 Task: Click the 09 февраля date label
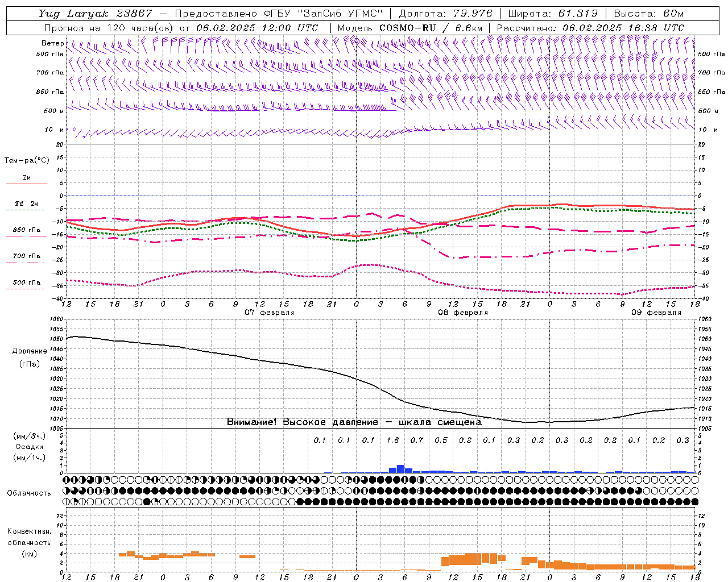coord(656,313)
